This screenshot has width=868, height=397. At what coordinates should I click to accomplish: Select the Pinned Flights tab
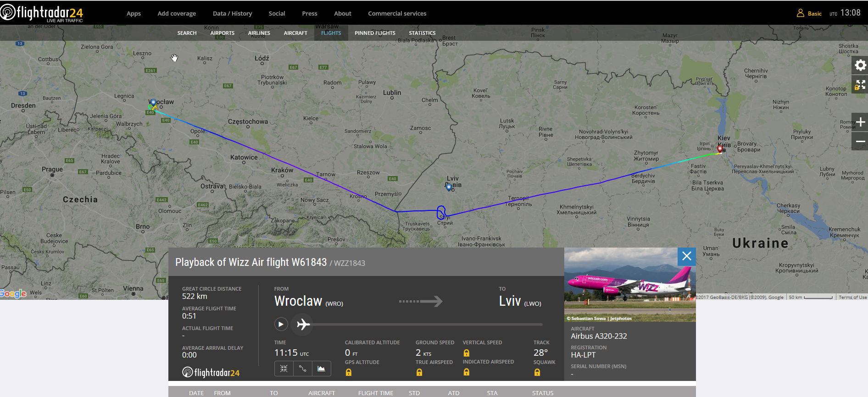point(375,33)
